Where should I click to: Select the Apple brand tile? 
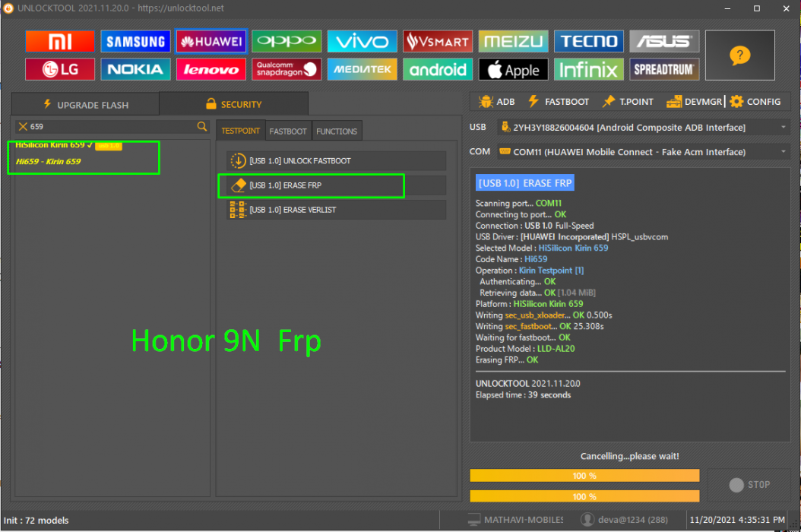[x=514, y=69]
